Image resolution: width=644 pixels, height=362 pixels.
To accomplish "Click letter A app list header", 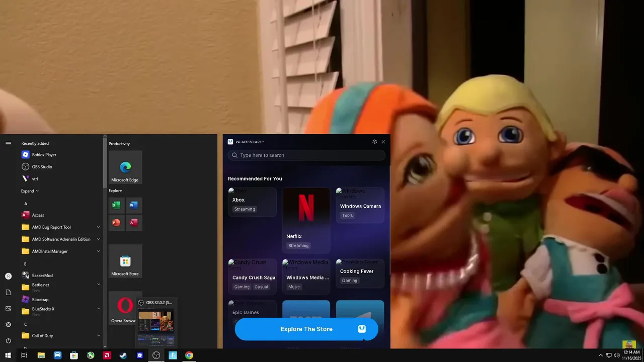I will pyautogui.click(x=26, y=204).
